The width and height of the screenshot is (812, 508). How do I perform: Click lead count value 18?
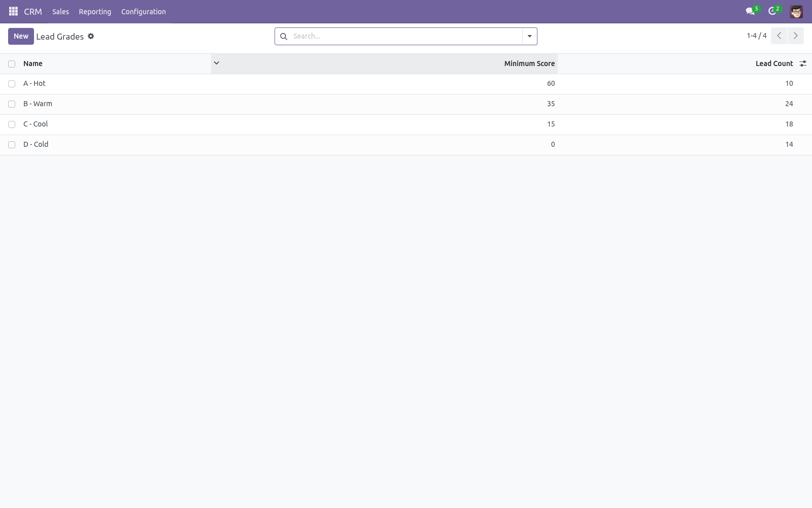pos(789,124)
